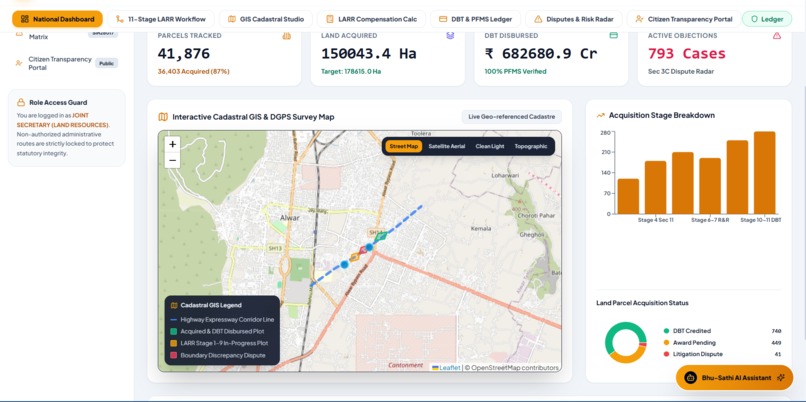Viewport: 806px width, 402px height.
Task: Open the National Dashboard tab
Action: (58, 19)
